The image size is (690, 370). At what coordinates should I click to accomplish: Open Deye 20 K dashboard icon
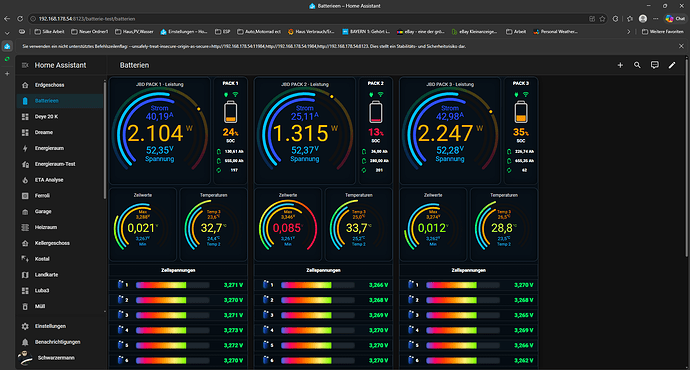[25, 117]
